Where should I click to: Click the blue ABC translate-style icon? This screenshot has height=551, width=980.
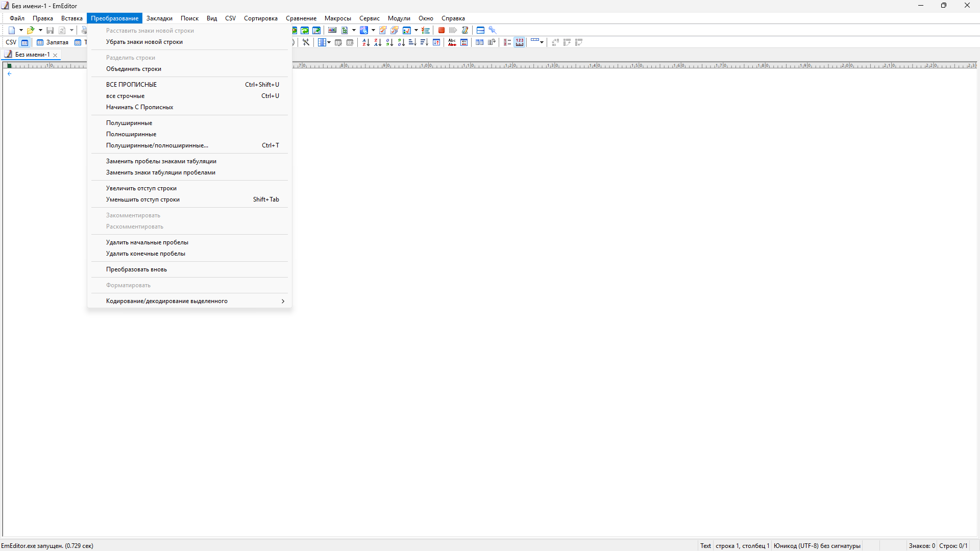coord(364,31)
